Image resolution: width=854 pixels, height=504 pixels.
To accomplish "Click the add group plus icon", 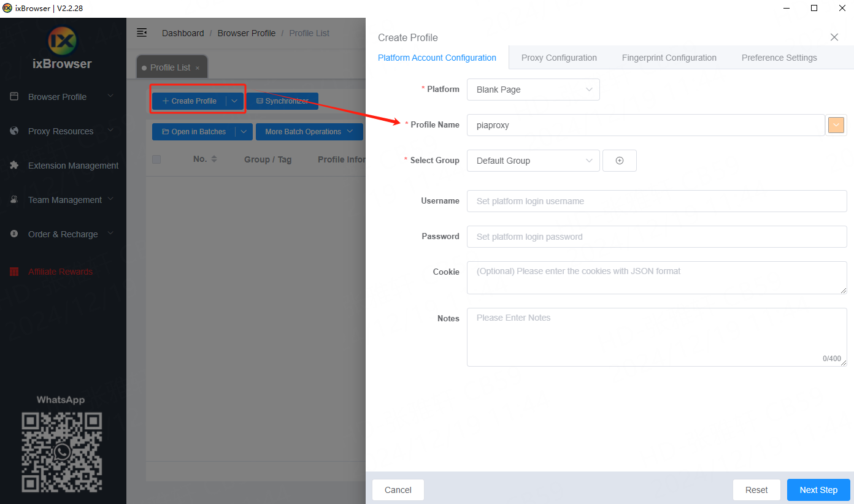I will (x=619, y=161).
